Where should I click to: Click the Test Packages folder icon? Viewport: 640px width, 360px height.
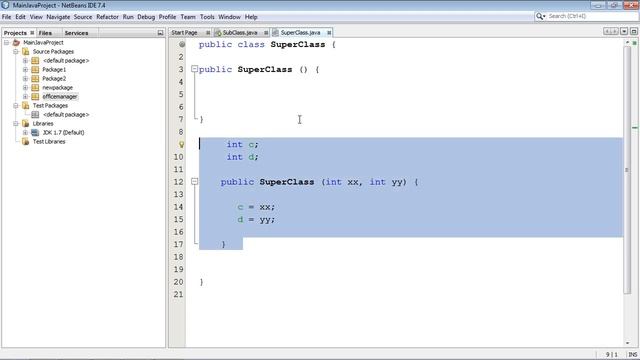25,105
